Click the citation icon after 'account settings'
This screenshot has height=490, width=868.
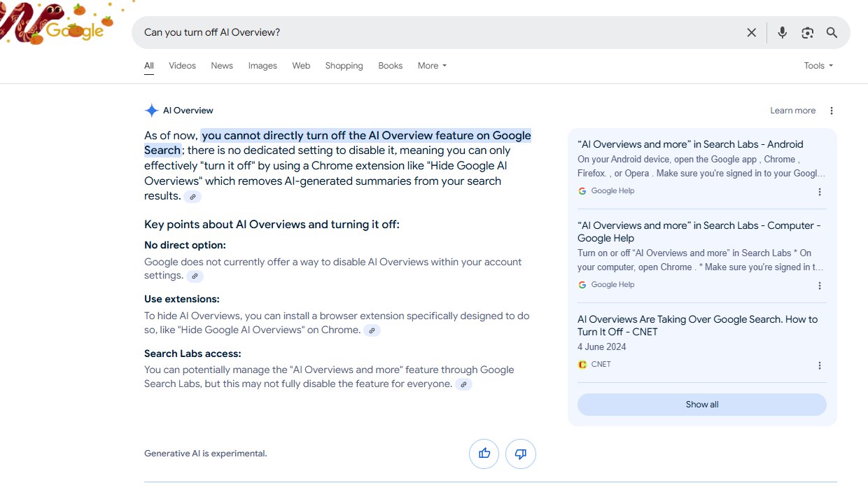click(x=195, y=276)
